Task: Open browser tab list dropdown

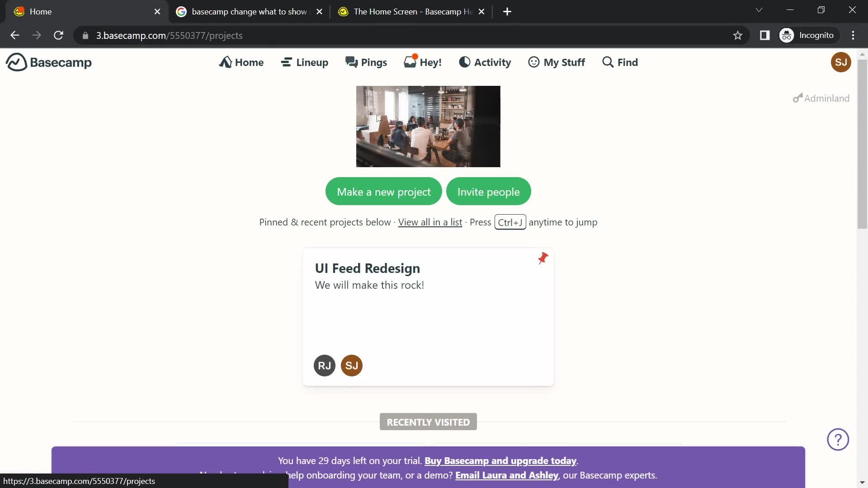Action: 759,10
